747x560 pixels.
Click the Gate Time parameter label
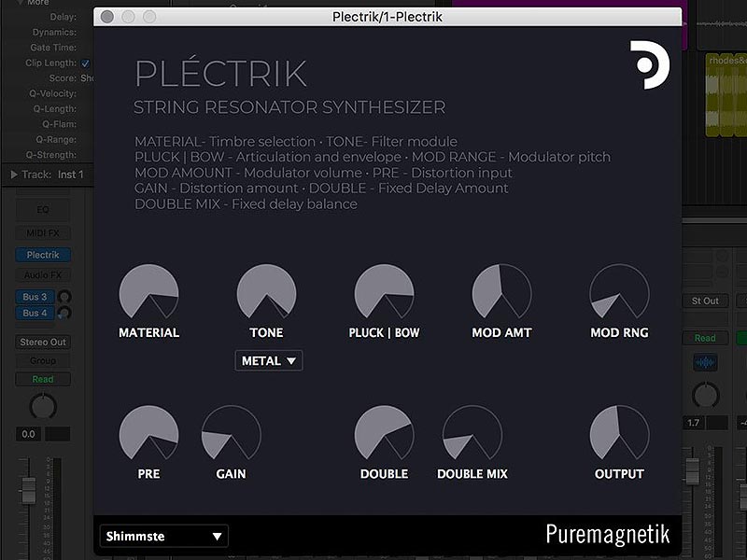point(53,48)
